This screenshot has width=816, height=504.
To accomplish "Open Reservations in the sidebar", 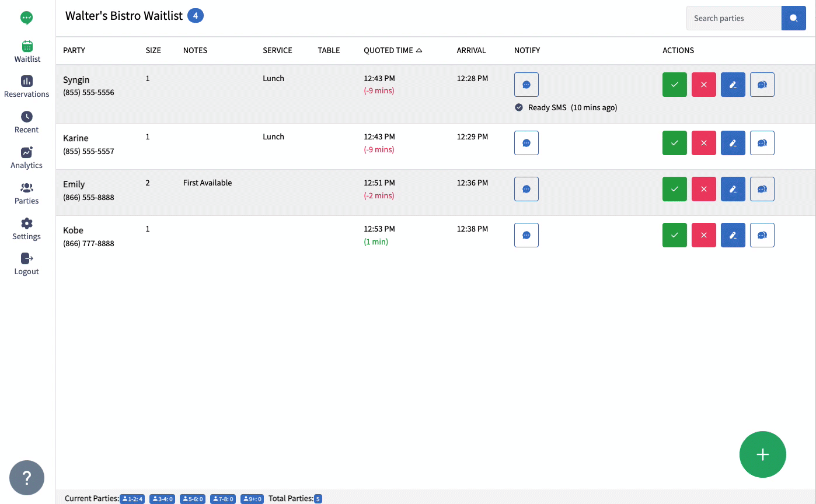I will pos(27,86).
